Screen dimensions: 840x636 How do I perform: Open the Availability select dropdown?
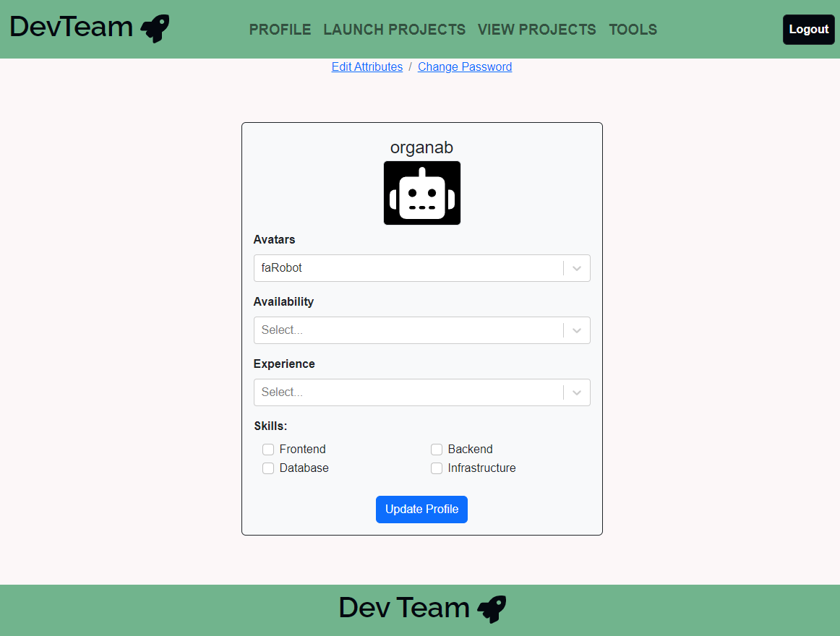421,330
